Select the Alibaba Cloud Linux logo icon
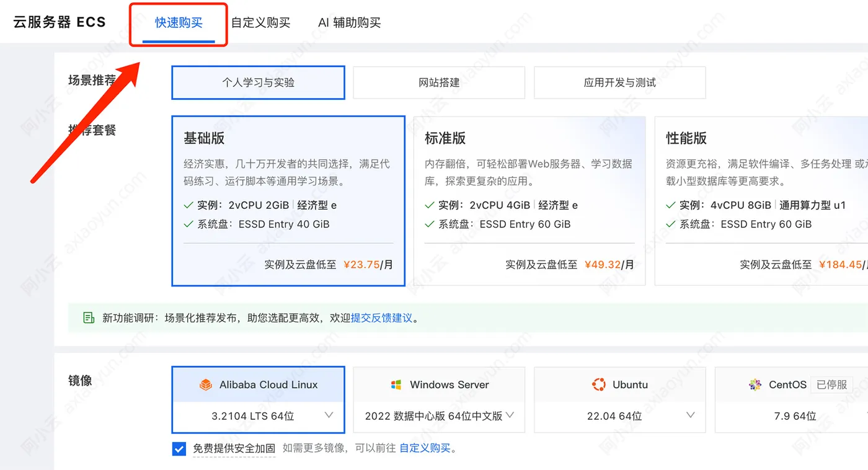Viewport: 868px width, 470px height. [x=205, y=385]
